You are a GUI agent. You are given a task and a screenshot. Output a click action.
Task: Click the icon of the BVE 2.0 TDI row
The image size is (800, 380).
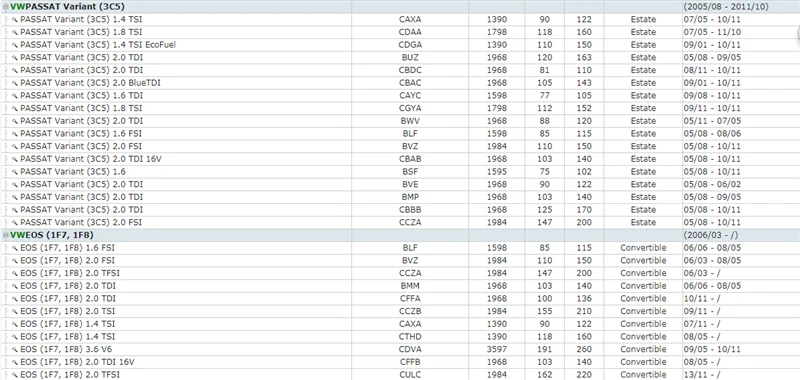[15, 185]
